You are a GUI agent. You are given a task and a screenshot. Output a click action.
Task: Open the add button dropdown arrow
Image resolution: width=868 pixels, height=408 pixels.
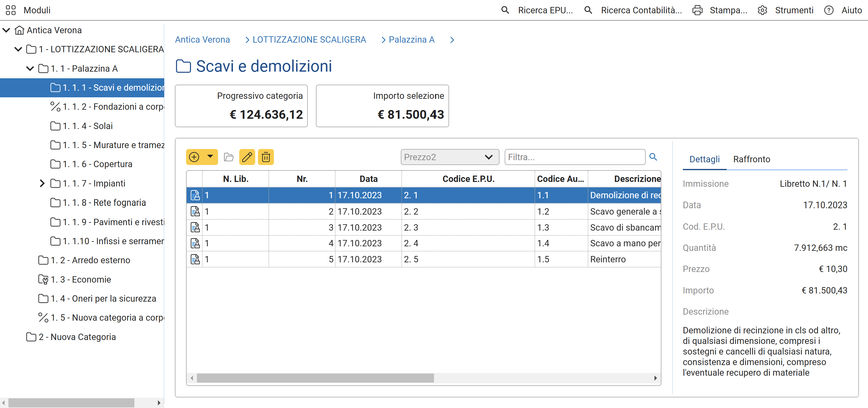tap(210, 157)
